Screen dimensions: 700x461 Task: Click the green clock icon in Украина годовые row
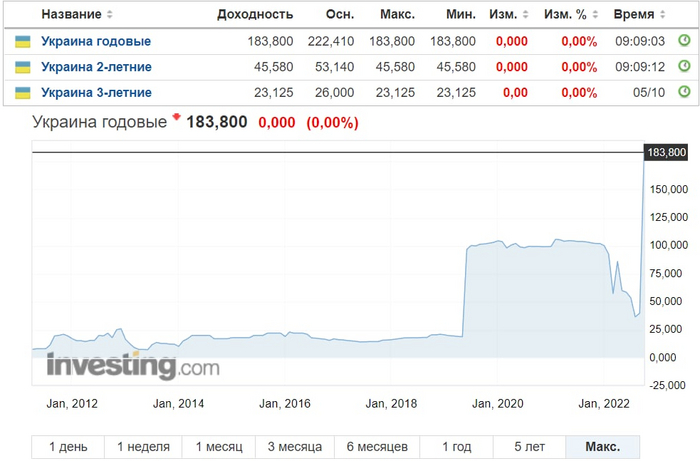pyautogui.click(x=684, y=41)
